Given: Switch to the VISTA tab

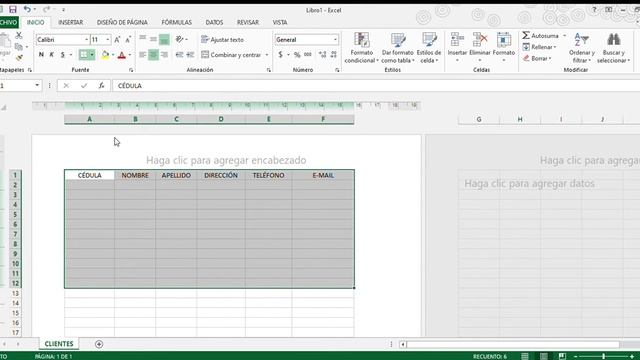Looking at the screenshot, I should click(x=280, y=22).
